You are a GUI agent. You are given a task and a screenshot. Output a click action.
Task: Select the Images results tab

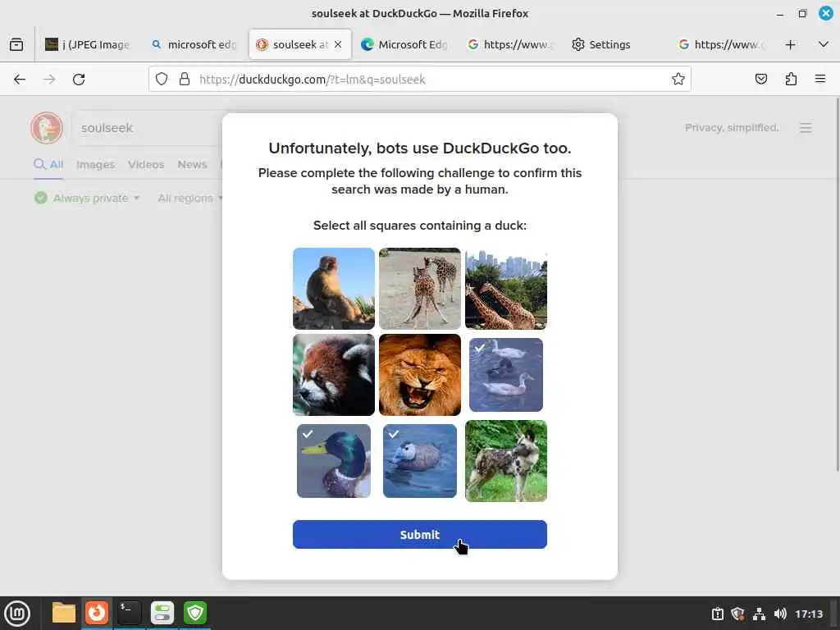pos(95,164)
